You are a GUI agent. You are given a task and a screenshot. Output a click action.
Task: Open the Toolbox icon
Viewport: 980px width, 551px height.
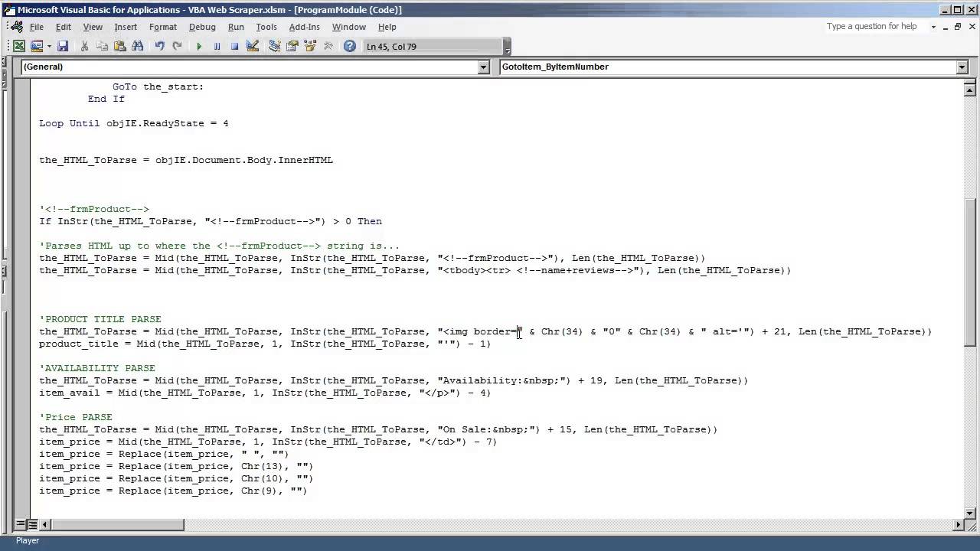tap(328, 46)
